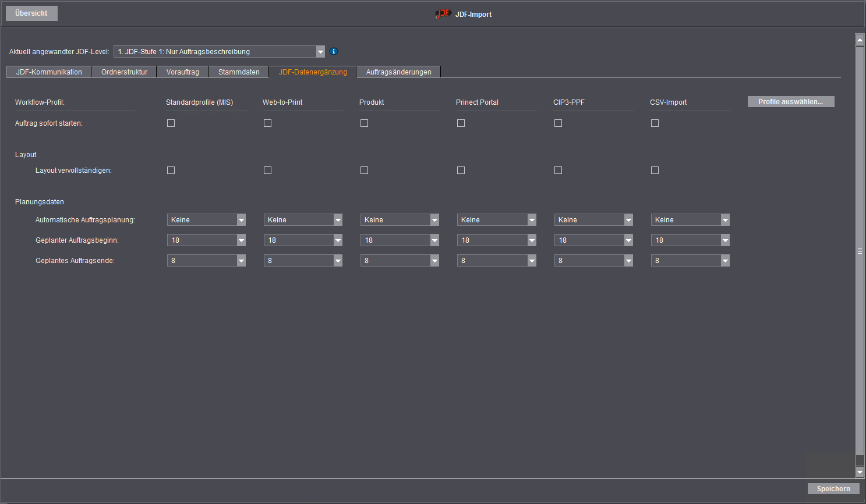Expand Geplanter Auftragsbeginn dropdown for Web-to-Print
The image size is (866, 504).
pos(303,240)
